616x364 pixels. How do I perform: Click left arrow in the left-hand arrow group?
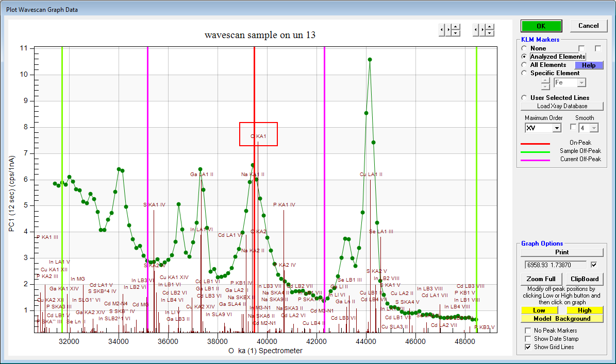[x=442, y=30]
